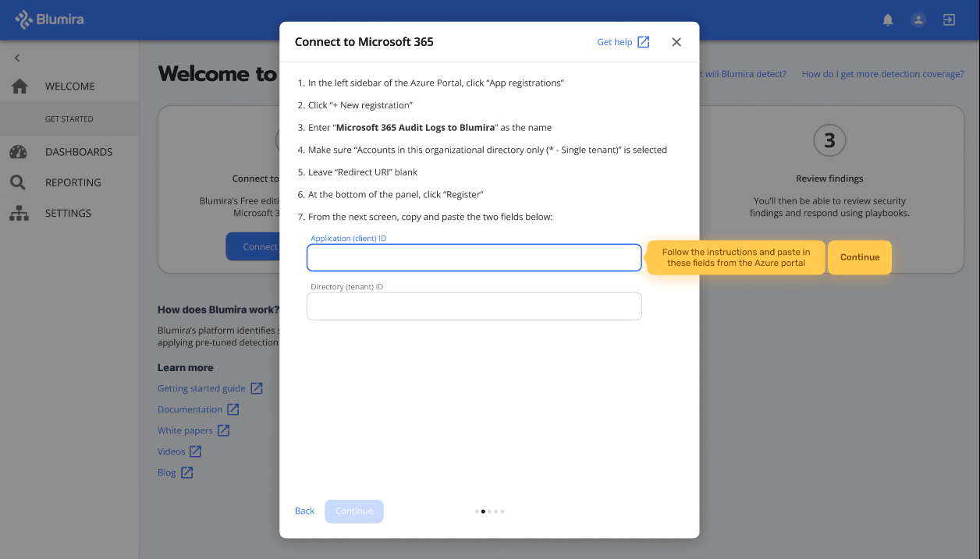Click the disabled blue Continue button

pyautogui.click(x=354, y=511)
